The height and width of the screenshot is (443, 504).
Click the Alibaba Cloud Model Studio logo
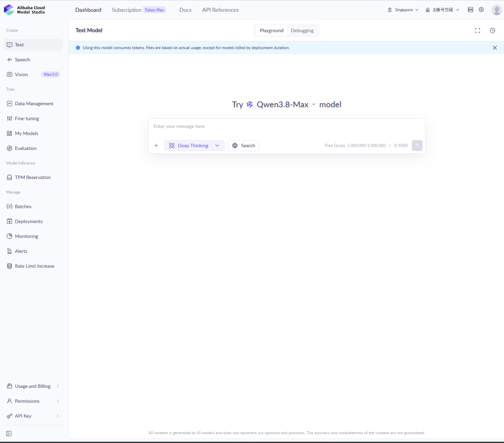click(x=25, y=10)
